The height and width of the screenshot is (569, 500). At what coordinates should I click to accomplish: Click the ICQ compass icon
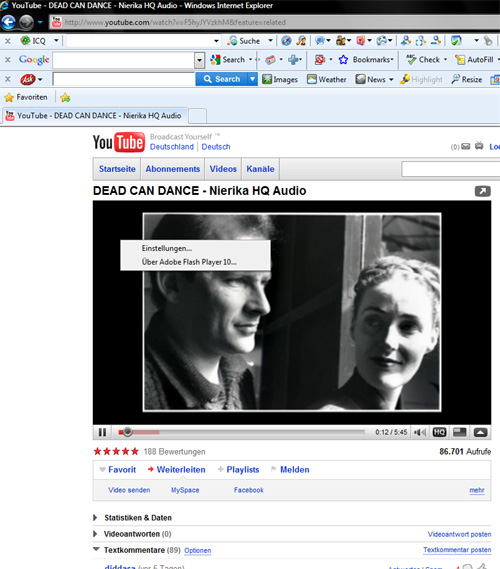point(286,41)
